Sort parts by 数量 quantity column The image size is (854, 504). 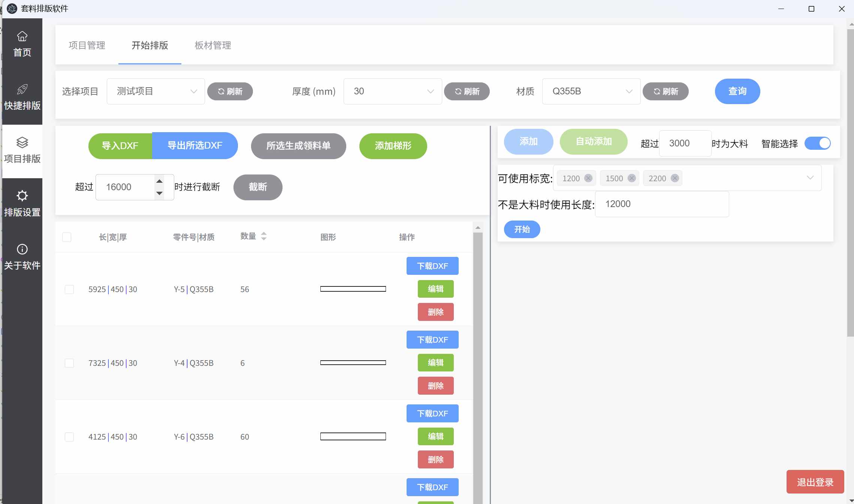click(x=263, y=237)
